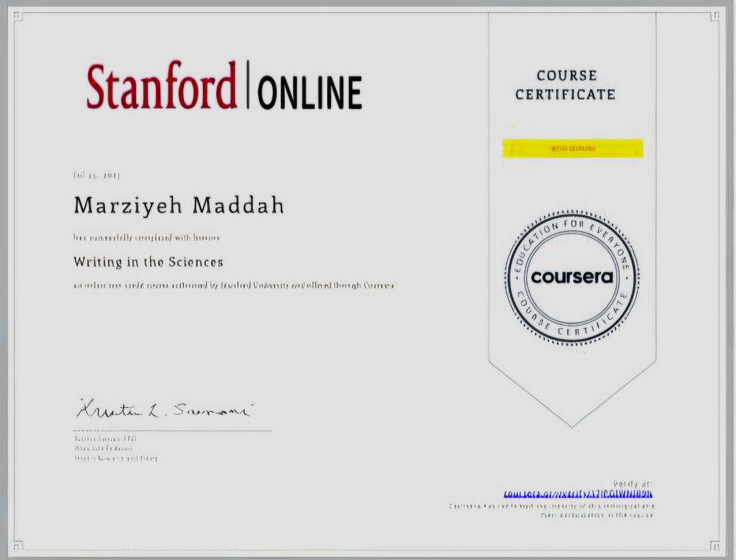Click the "COURSE CERTIFICATE" heading
Image resolution: width=736 pixels, height=560 pixels.
click(566, 85)
